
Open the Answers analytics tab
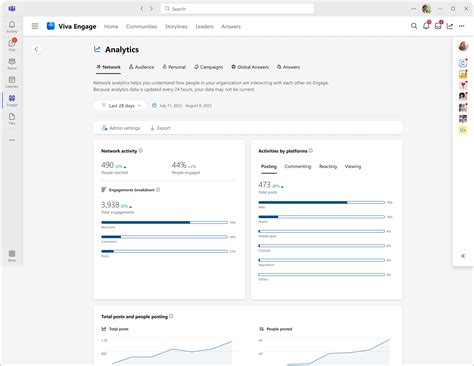pos(288,67)
